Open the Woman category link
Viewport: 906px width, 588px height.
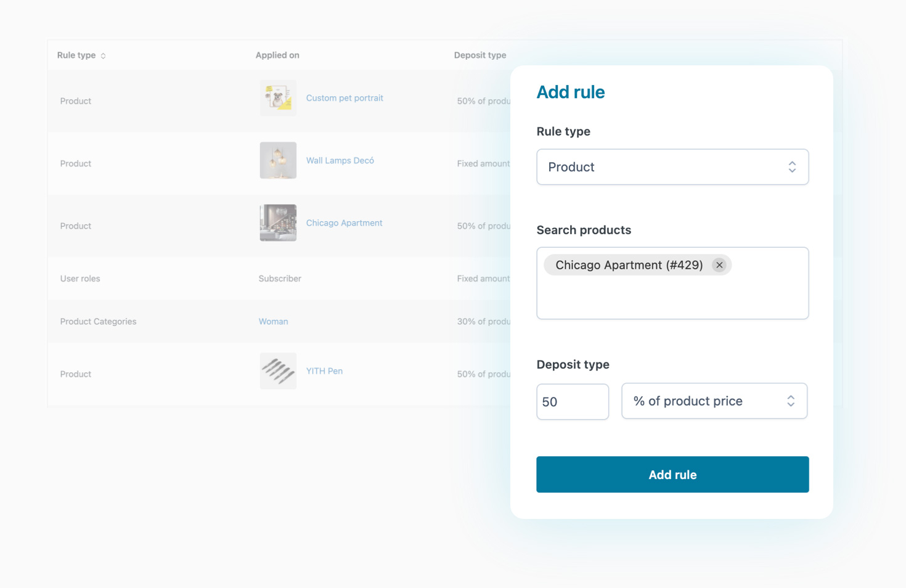coord(273,322)
